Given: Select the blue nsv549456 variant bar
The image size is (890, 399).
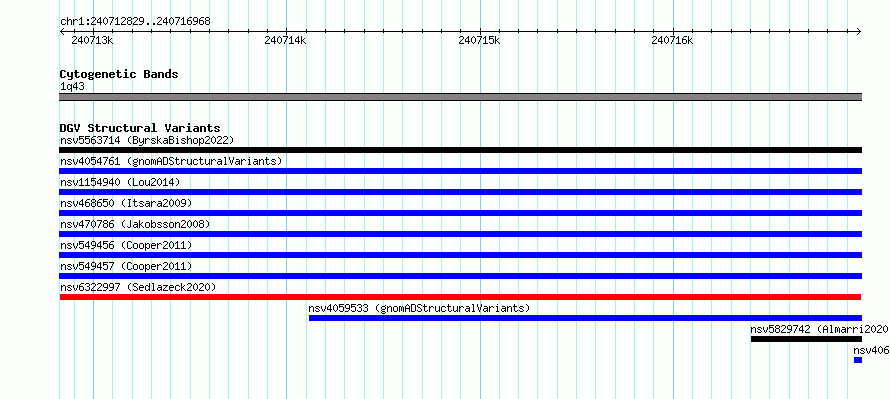Looking at the screenshot, I should tap(460, 255).
